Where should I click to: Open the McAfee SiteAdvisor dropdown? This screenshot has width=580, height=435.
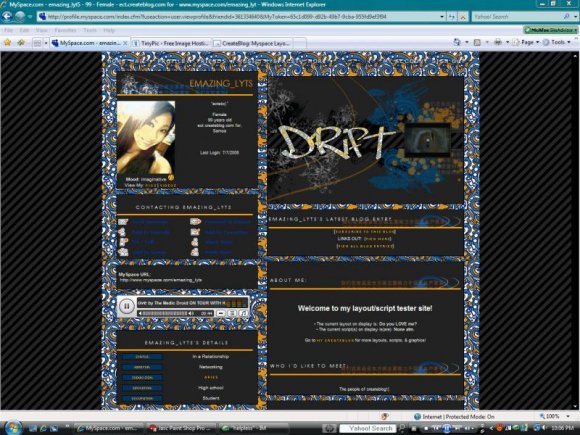click(x=550, y=30)
